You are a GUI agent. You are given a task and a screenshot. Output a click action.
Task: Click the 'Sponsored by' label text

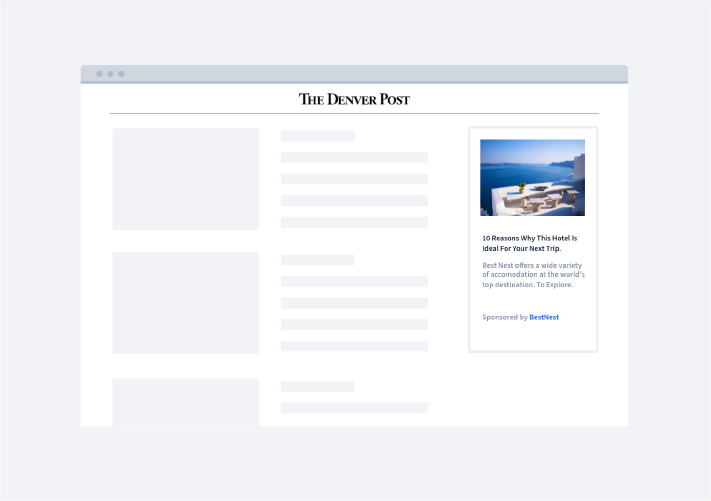504,317
